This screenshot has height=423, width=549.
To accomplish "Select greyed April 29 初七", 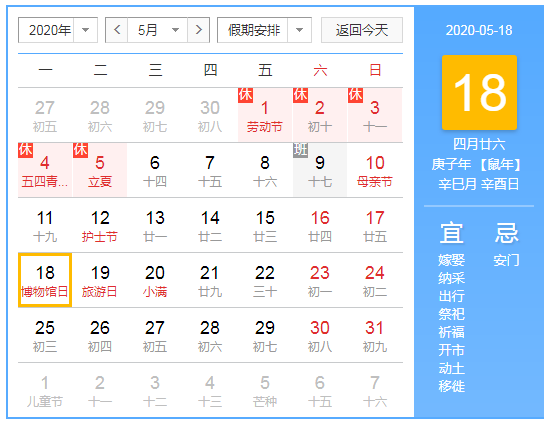I will [x=155, y=115].
